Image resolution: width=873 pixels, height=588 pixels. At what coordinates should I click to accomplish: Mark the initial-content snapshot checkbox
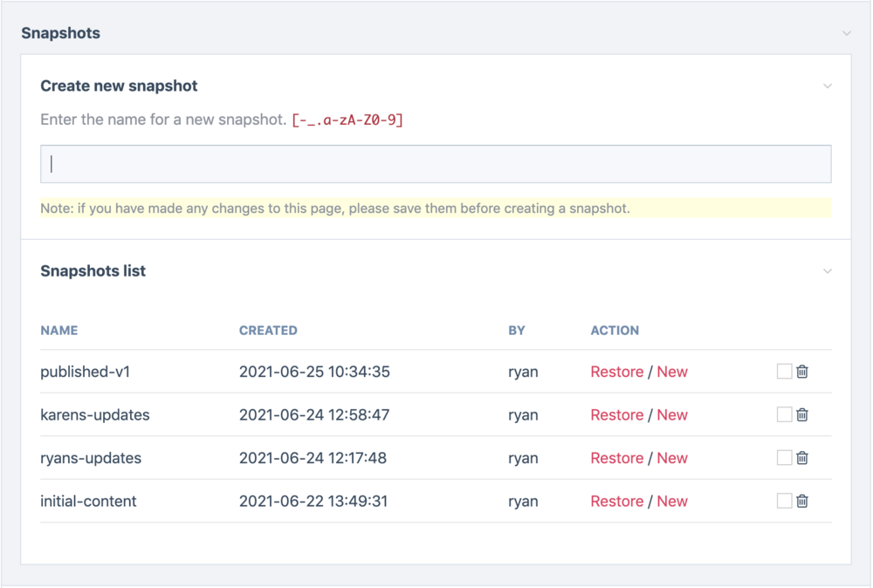pos(784,501)
